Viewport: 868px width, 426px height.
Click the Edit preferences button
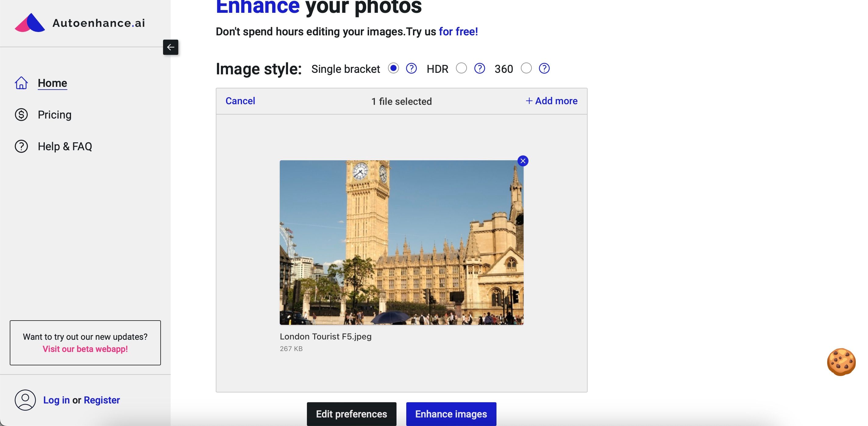[x=351, y=414]
